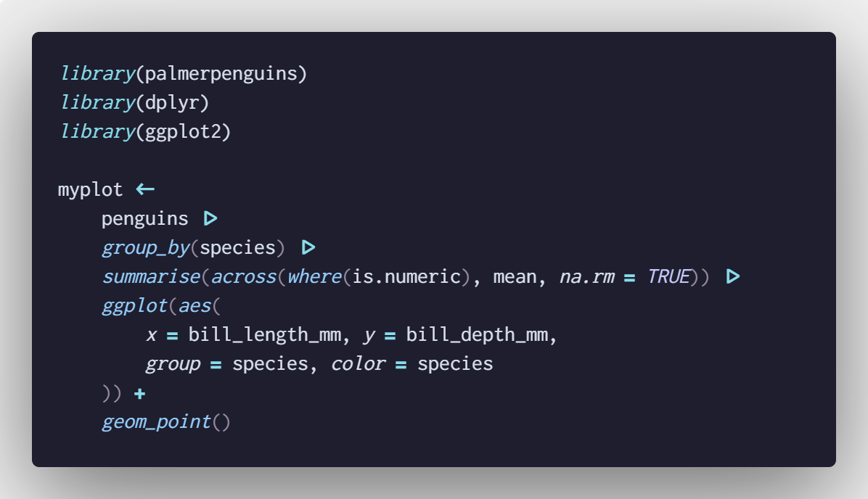
Task: Click the group_by function name
Action: (145, 247)
